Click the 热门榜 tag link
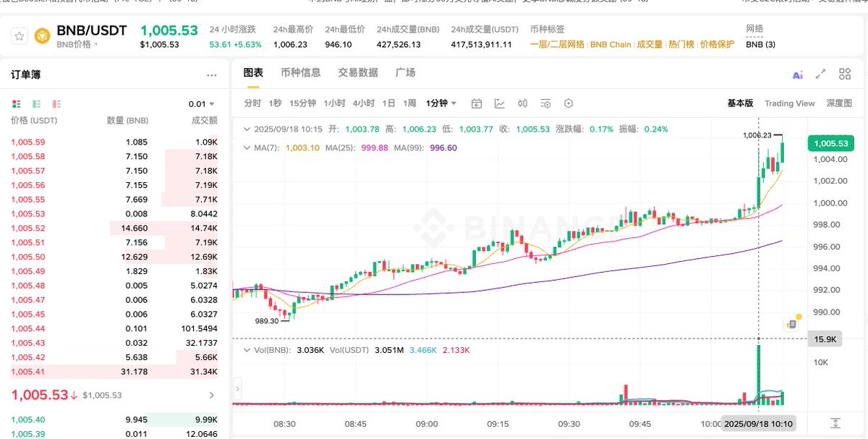The height and width of the screenshot is (439, 868). 682,45
